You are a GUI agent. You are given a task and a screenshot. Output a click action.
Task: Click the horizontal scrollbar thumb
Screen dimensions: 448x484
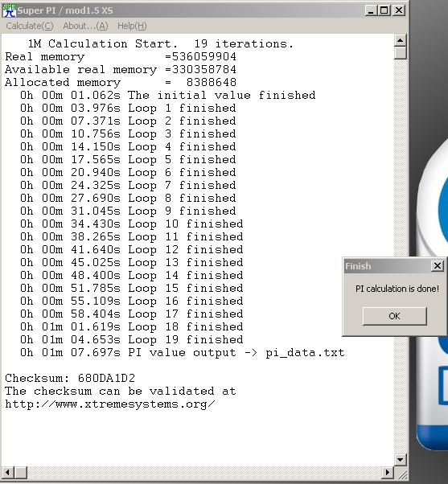point(21,472)
